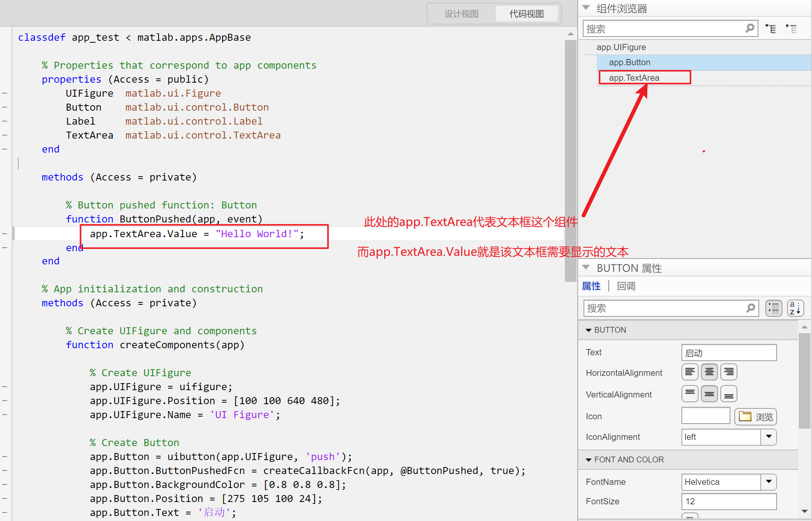This screenshot has height=521, width=812.
Task: Open the FontName dropdown showing Helvetica
Action: click(768, 482)
